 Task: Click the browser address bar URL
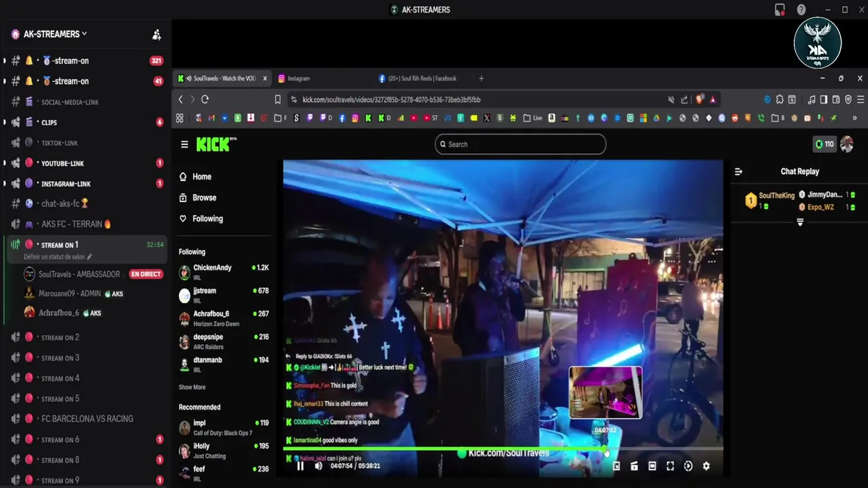click(391, 100)
